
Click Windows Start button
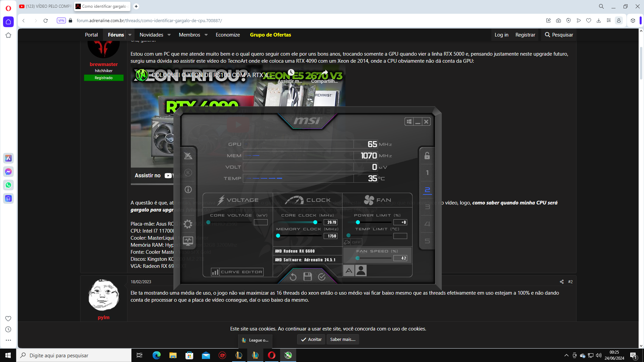point(8,355)
